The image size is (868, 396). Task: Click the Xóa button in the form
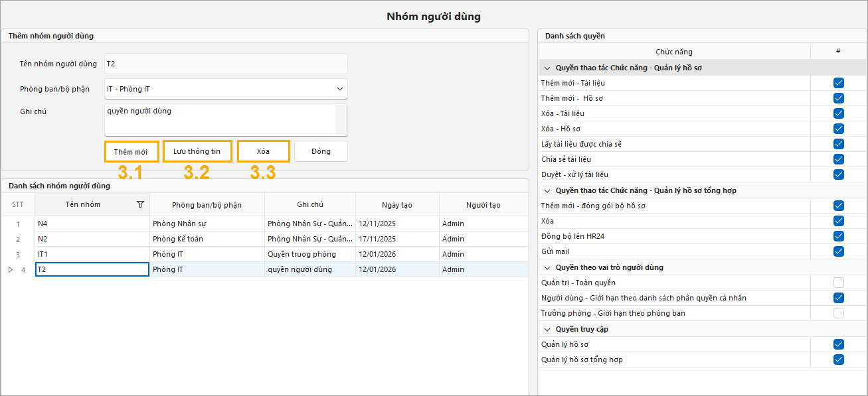tap(263, 151)
